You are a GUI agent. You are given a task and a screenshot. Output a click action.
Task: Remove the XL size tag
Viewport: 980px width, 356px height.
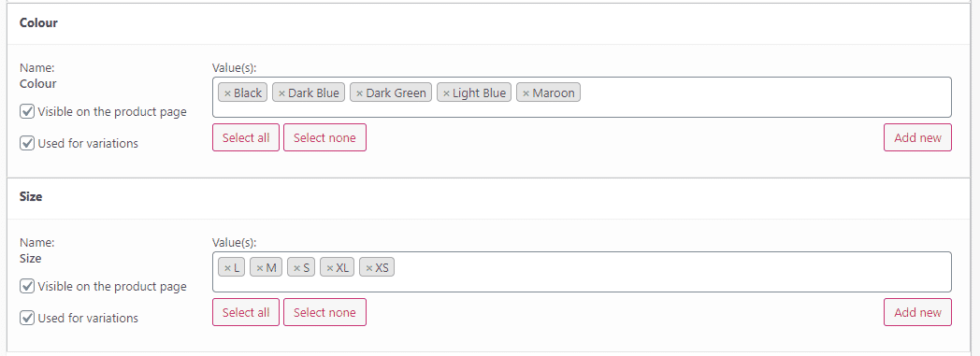(329, 268)
